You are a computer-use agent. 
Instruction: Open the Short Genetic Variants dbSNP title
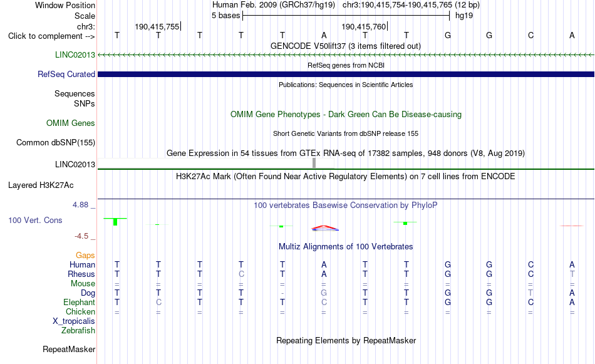346,133
